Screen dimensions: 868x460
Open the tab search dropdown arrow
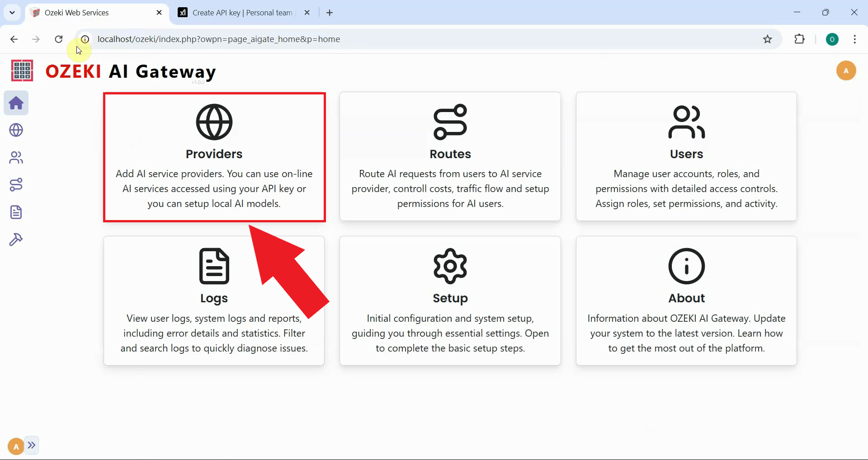tap(12, 12)
